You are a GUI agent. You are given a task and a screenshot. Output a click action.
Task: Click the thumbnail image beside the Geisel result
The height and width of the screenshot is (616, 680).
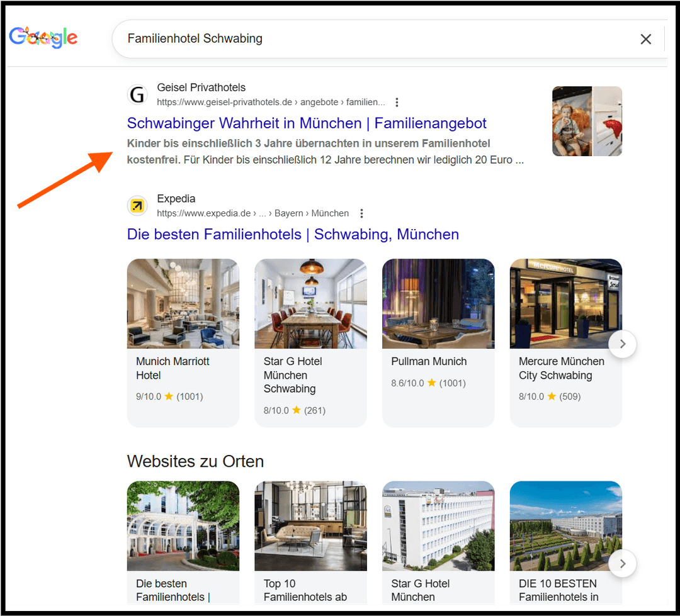click(587, 121)
